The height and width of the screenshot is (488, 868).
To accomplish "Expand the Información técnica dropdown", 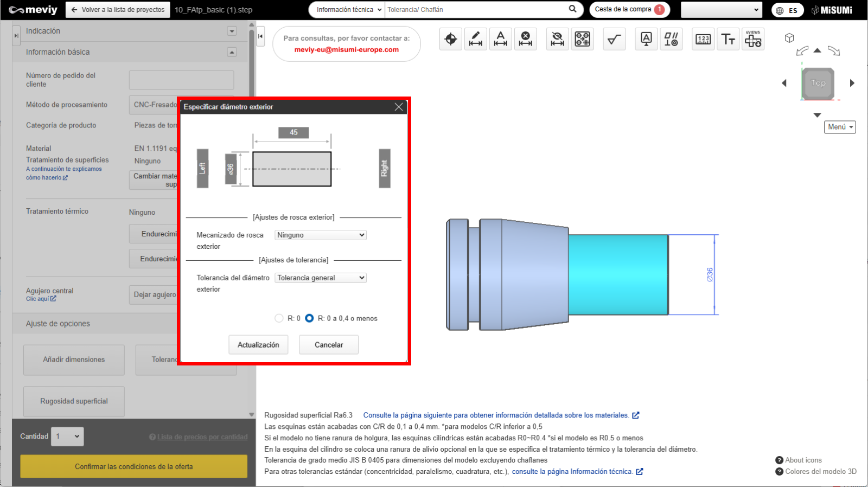I will point(347,10).
